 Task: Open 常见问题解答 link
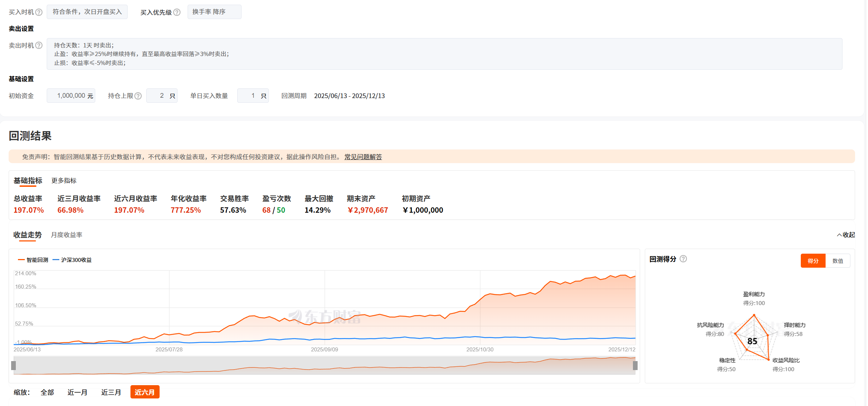click(363, 157)
